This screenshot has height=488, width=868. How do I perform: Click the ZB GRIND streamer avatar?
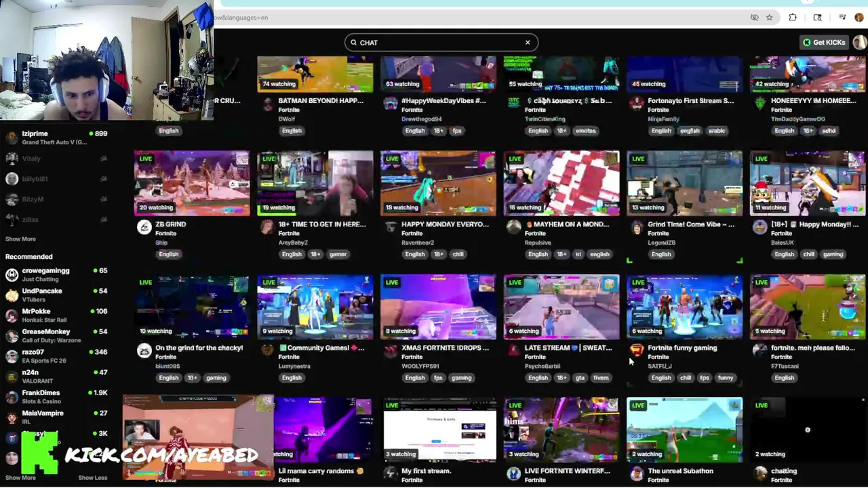[144, 228]
